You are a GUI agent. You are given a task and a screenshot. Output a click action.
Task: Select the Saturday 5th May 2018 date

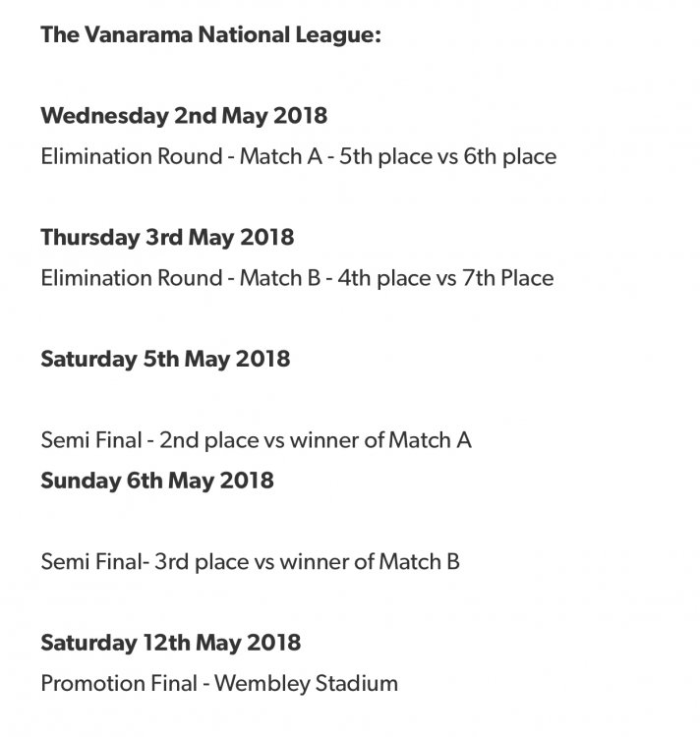[x=165, y=359]
